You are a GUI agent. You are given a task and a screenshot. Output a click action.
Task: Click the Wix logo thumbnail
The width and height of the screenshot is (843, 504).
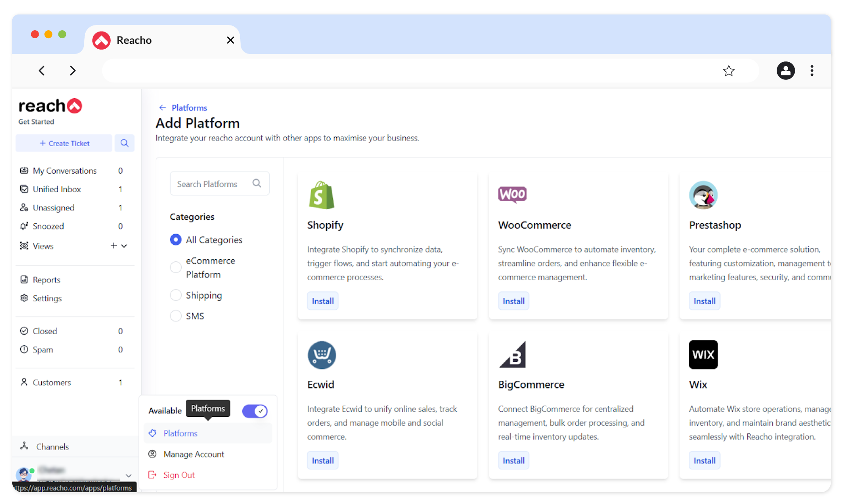pyautogui.click(x=703, y=354)
